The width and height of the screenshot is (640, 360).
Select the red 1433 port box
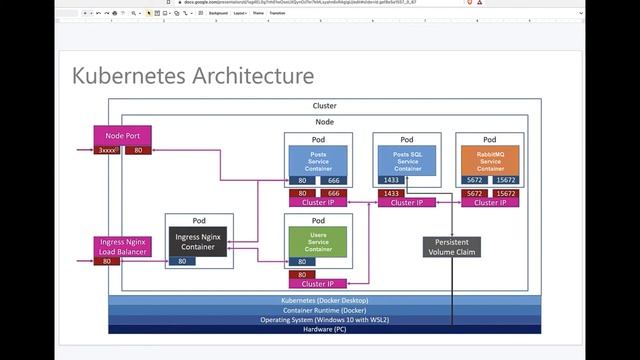[x=391, y=193]
